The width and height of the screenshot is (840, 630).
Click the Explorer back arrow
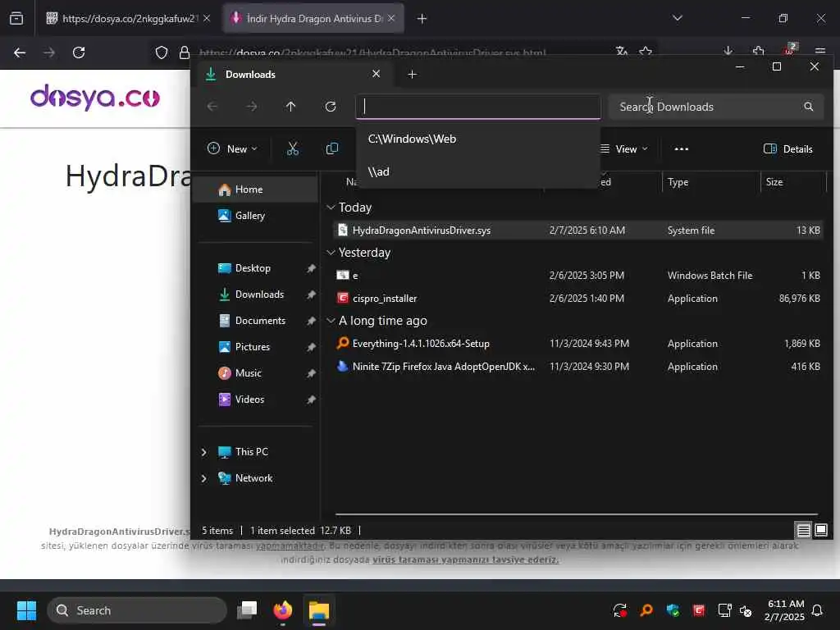click(212, 107)
